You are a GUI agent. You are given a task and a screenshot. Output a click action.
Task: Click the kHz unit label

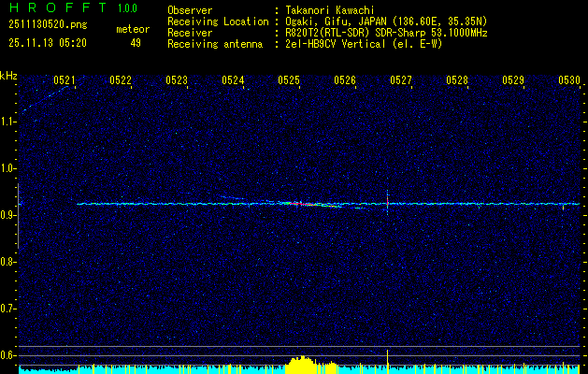pyautogui.click(x=8, y=75)
